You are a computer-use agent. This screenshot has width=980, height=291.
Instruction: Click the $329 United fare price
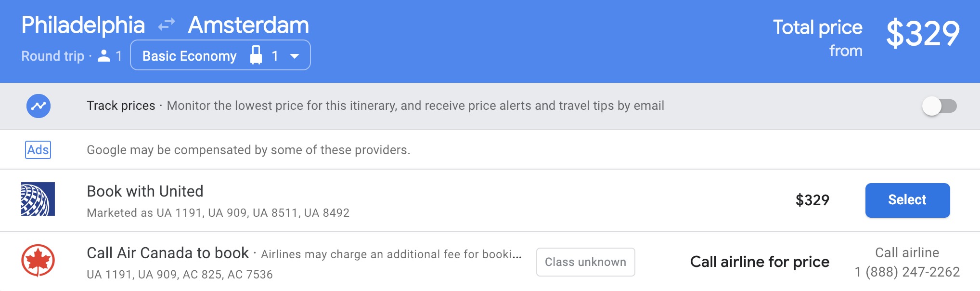(812, 200)
